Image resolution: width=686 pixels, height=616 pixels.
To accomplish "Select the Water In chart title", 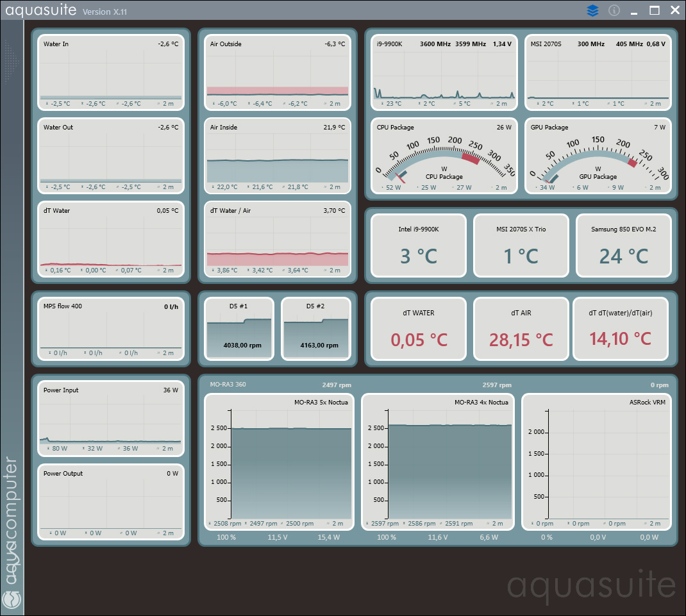I will pyautogui.click(x=56, y=44).
